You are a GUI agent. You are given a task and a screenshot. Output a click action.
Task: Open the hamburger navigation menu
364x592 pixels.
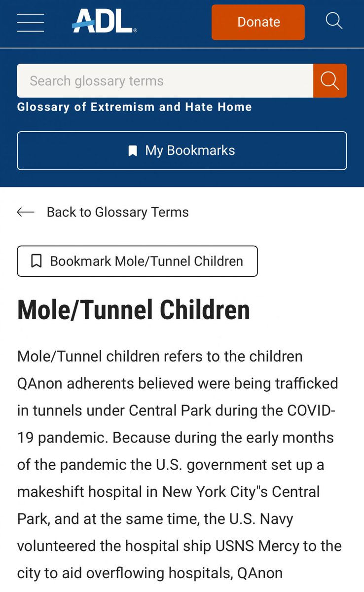(x=30, y=22)
